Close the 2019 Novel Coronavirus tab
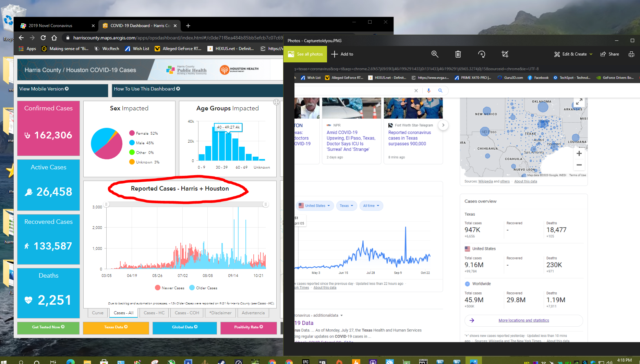 [x=93, y=26]
